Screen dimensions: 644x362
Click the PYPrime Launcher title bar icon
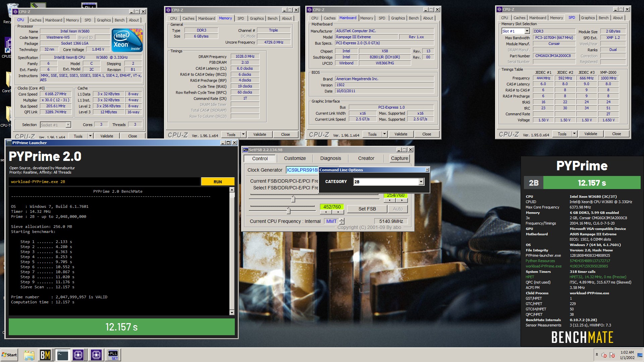(9, 143)
